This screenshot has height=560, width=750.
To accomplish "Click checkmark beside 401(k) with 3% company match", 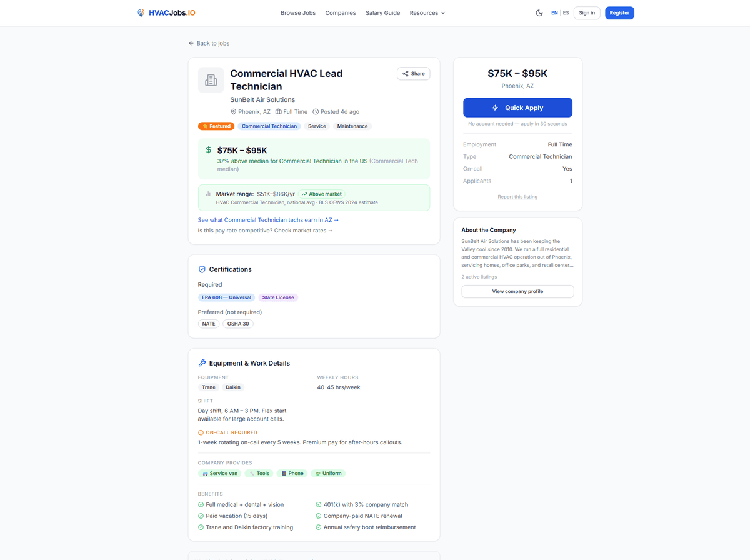I will 319,505.
